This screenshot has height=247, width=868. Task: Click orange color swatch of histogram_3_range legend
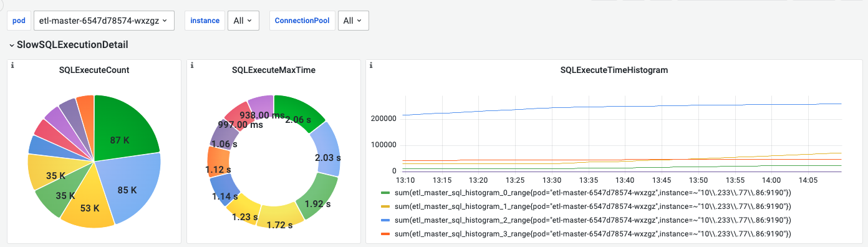click(385, 234)
